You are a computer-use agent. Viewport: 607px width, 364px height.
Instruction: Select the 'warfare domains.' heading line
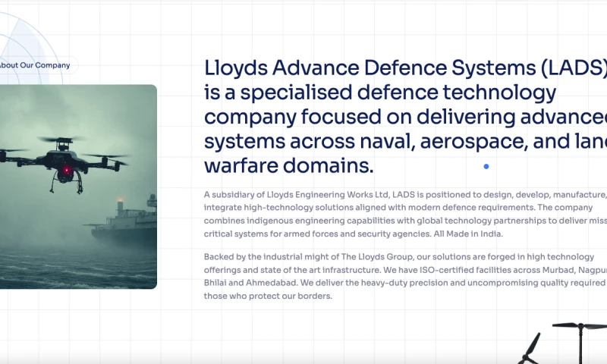(289, 165)
